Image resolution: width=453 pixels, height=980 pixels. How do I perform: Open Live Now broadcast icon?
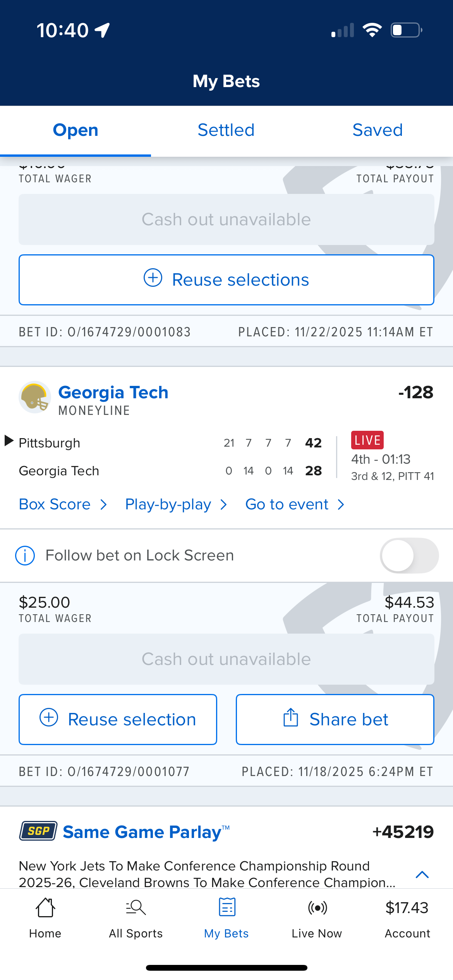click(317, 908)
